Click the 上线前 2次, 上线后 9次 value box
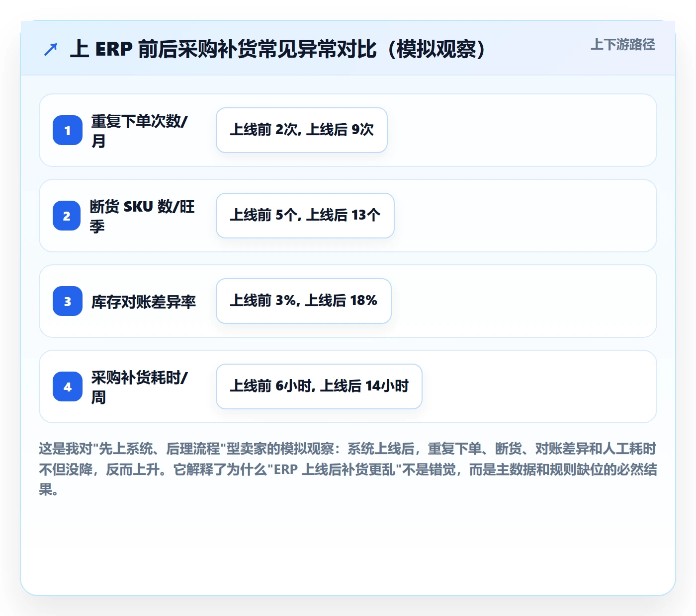 [302, 130]
